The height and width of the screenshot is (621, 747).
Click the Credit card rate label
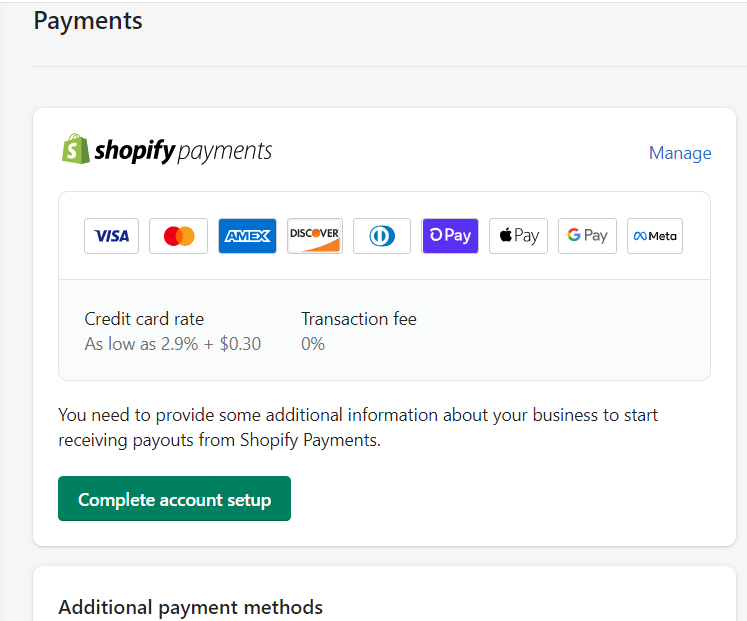(144, 319)
